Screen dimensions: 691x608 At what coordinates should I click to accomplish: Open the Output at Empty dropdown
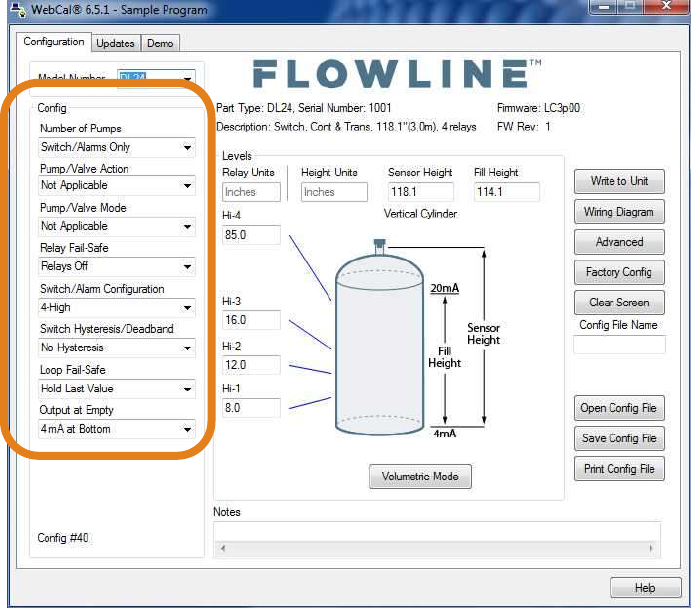click(117, 429)
